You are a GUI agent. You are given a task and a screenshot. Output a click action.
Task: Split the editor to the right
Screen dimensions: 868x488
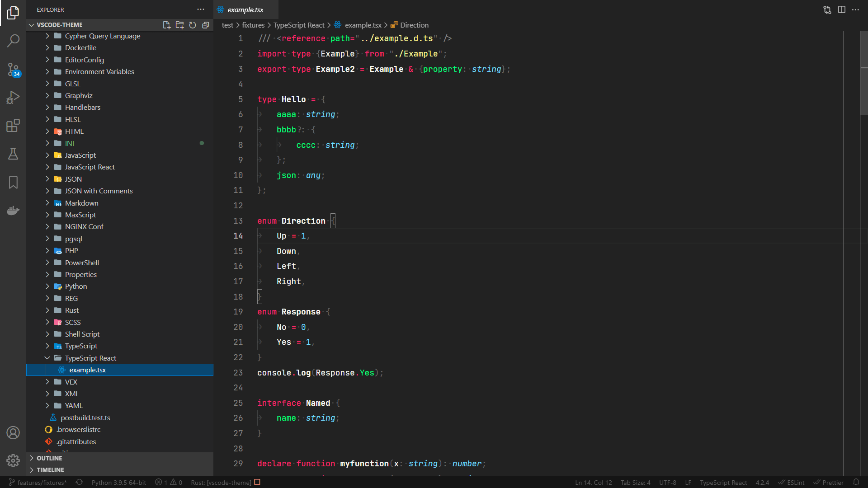(841, 9)
